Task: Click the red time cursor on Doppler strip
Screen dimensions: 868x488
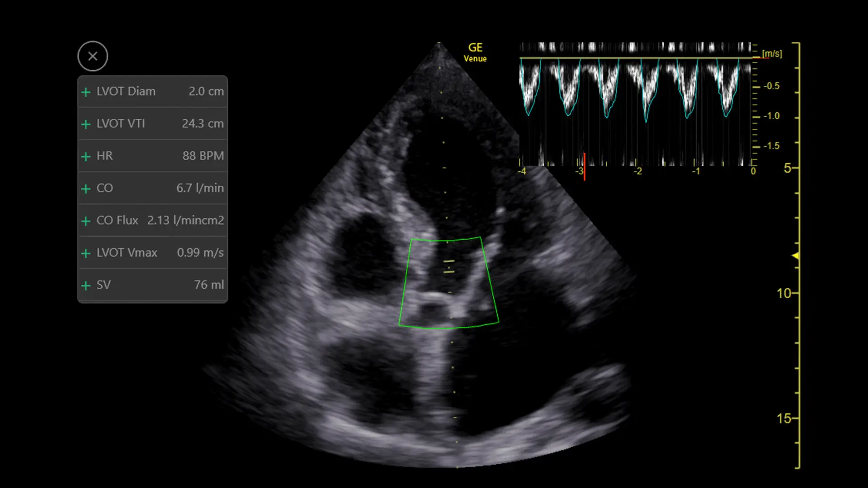Action: 585,166
